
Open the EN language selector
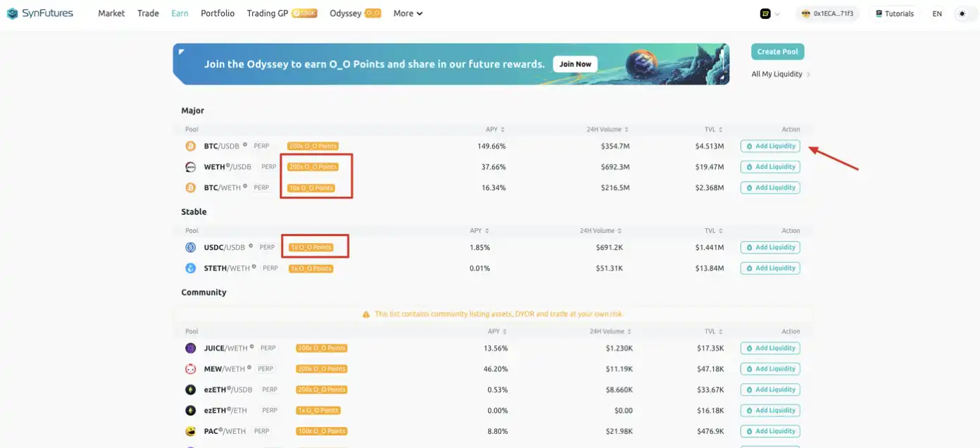click(937, 13)
